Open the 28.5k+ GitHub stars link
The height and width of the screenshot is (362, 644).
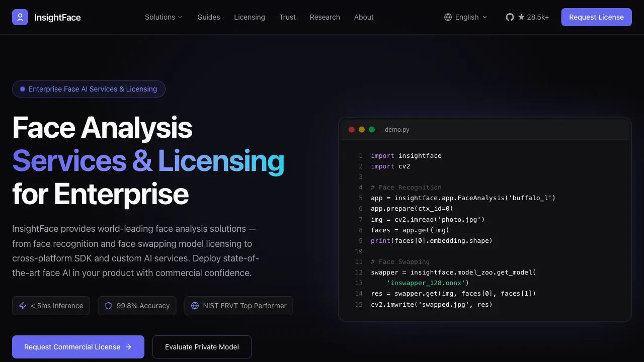click(x=527, y=17)
